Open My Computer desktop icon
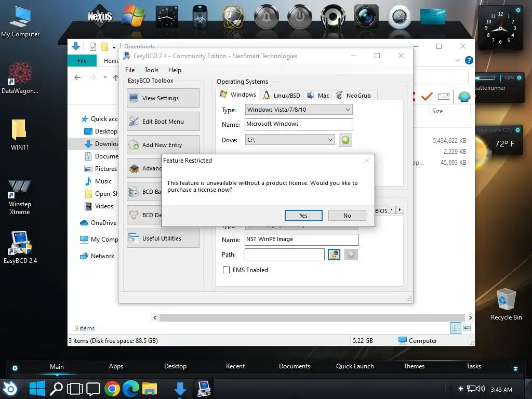This screenshot has width=532, height=399. (x=20, y=22)
